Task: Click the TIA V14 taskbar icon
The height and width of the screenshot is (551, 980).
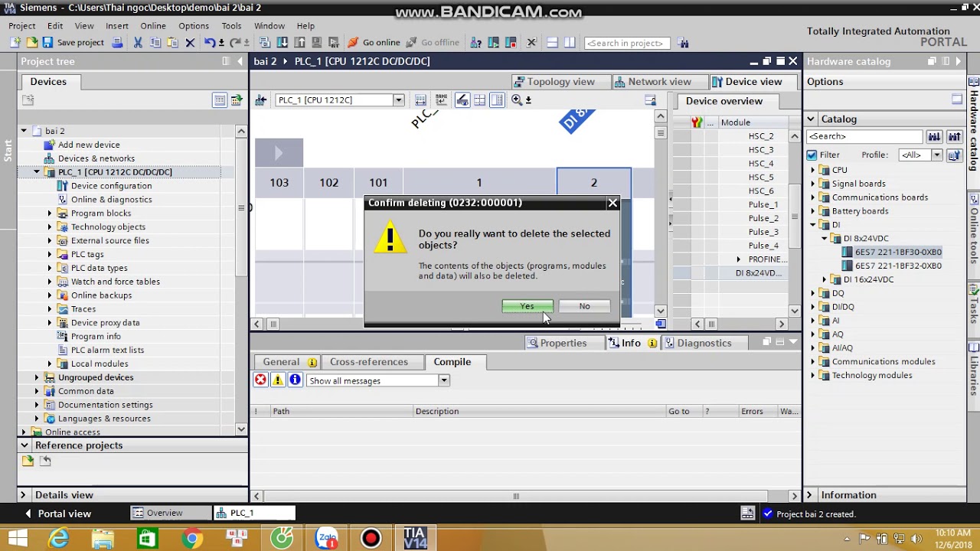Action: tap(416, 539)
